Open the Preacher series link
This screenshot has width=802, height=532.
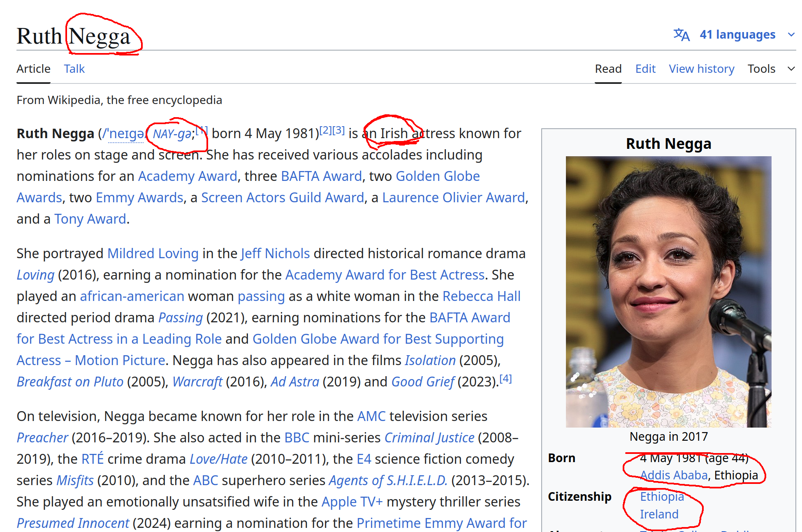pyautogui.click(x=42, y=437)
